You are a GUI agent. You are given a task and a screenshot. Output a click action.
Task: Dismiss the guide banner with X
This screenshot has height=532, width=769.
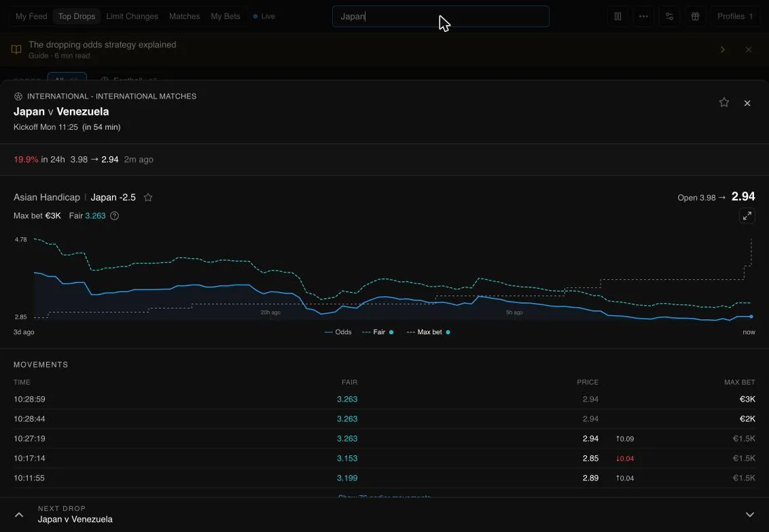pos(749,50)
